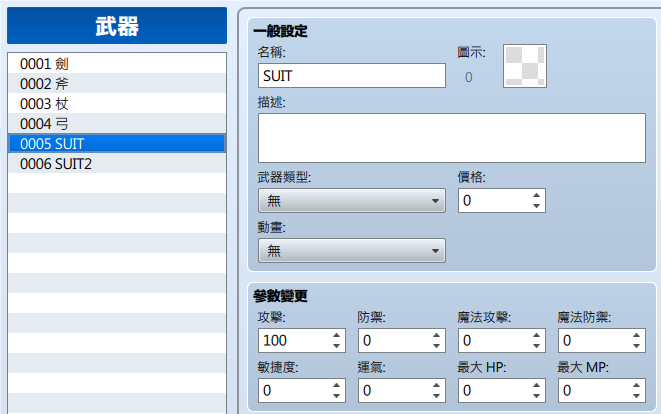Select weapon 0004 弓 in list
Image resolution: width=661 pixels, height=414 pixels.
pyautogui.click(x=117, y=124)
